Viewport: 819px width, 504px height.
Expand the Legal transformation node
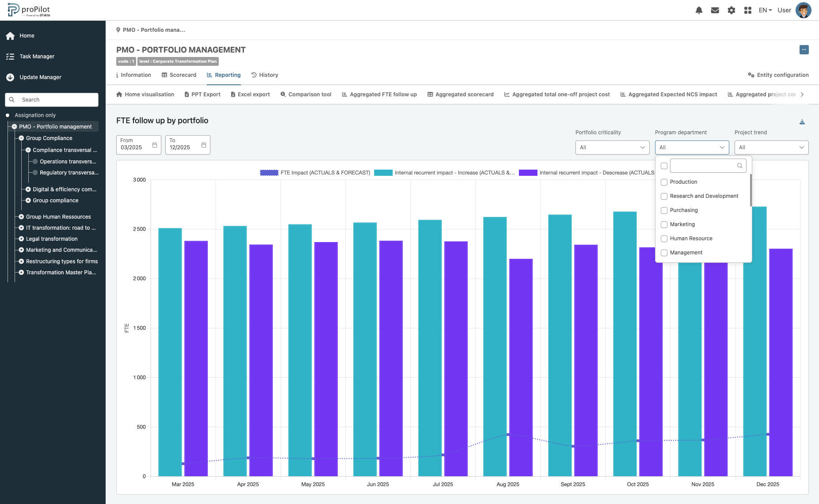[x=21, y=239]
